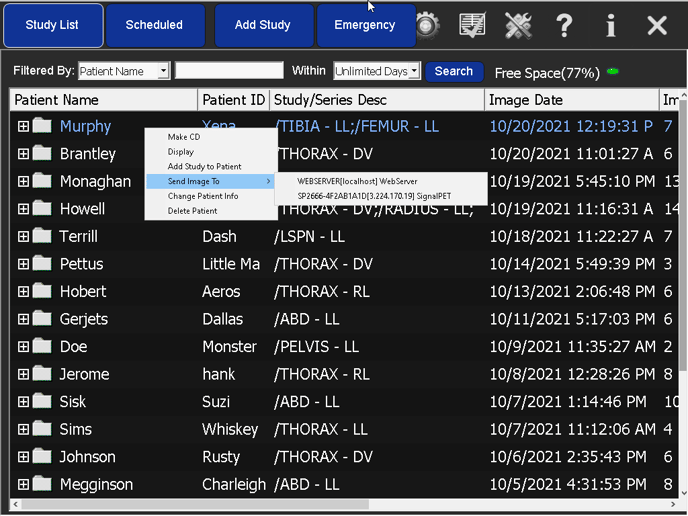Open the wrench and screwdriver tools icon
Screen dimensions: 688x516
coord(518,26)
